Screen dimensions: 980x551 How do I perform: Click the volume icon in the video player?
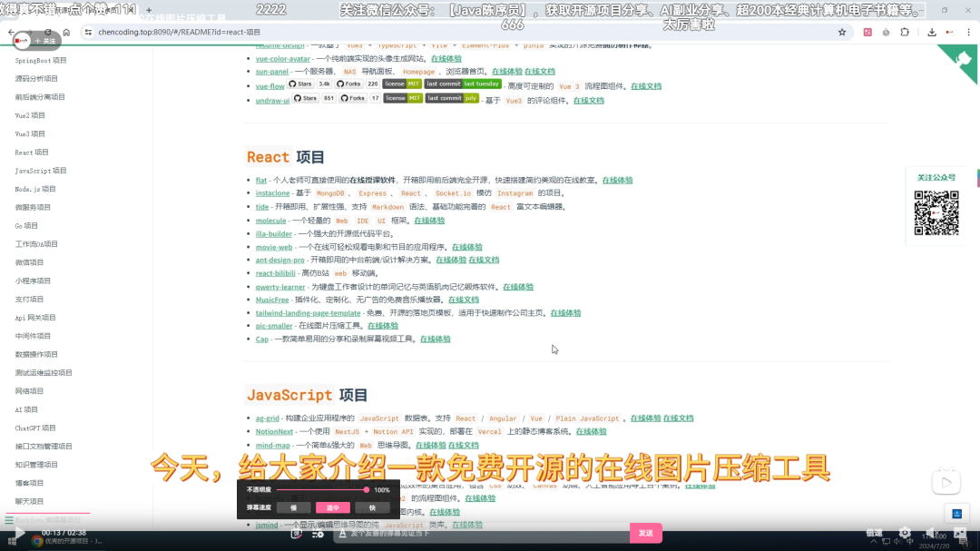point(930,533)
